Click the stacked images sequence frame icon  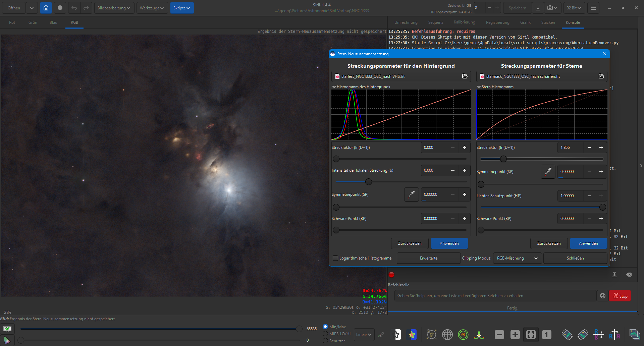(x=635, y=334)
